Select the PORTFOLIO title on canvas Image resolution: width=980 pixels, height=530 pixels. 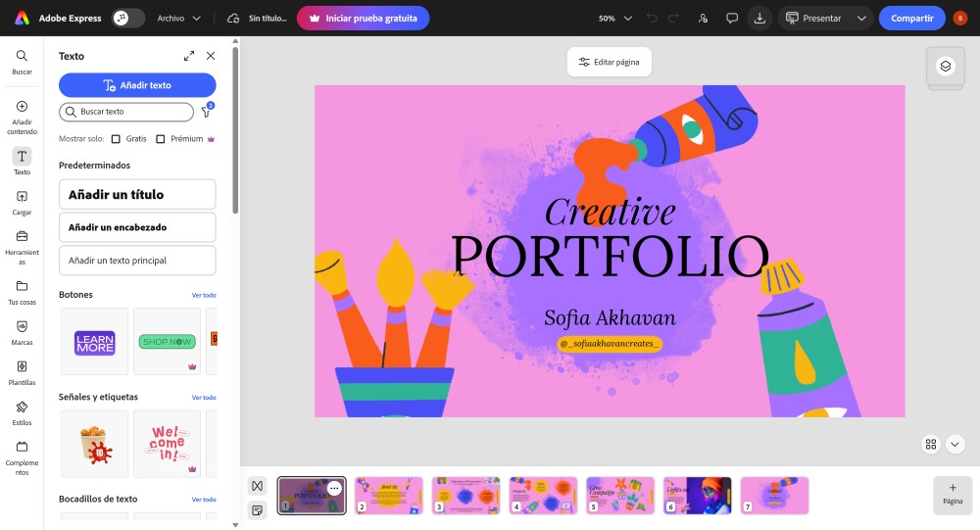610,257
